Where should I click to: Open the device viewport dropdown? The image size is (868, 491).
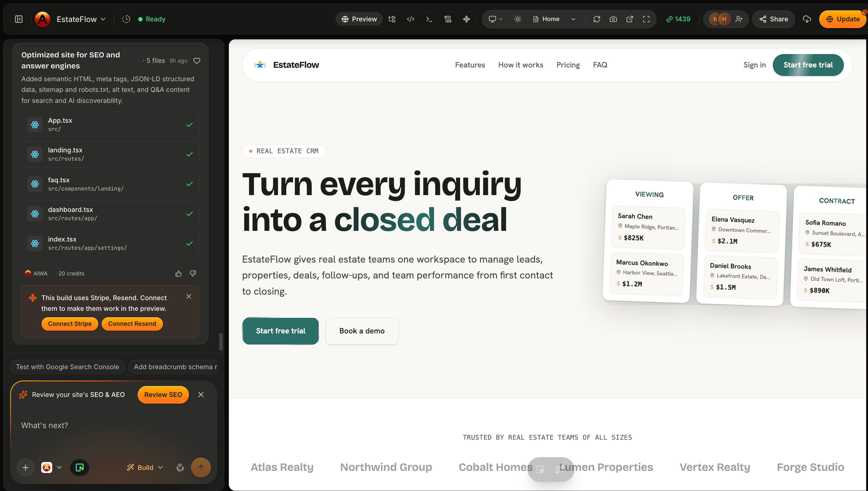495,19
